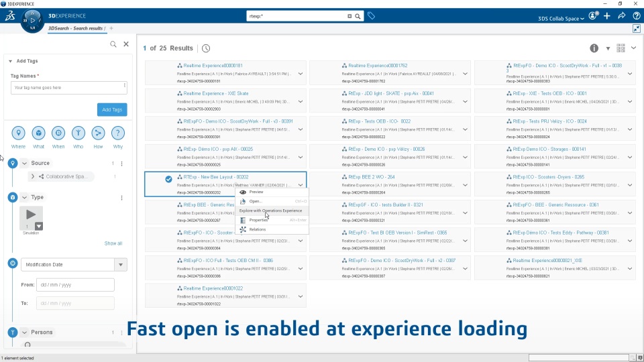Open the view options chevron at top right

tap(633, 48)
